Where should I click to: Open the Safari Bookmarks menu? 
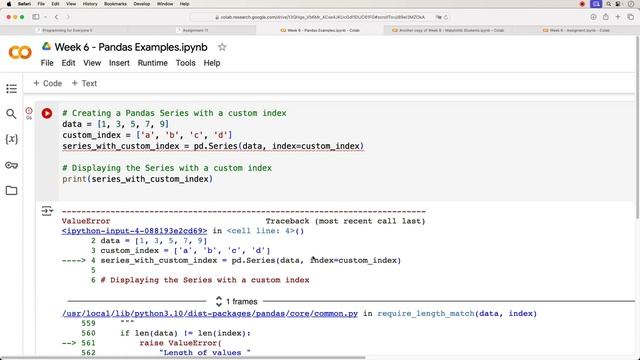116,4
